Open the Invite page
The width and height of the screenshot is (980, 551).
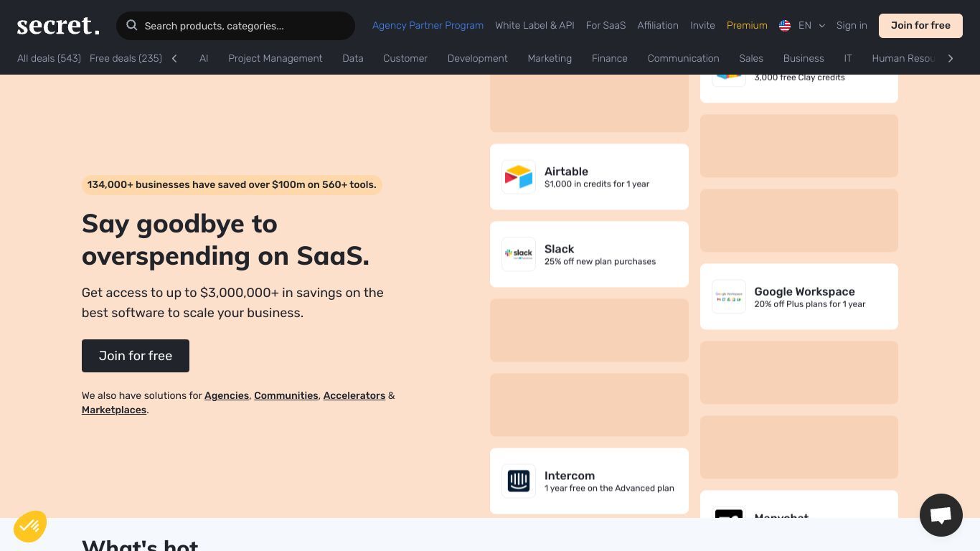tap(702, 25)
